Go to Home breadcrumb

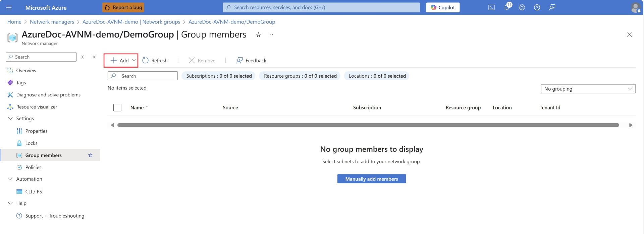click(x=14, y=22)
